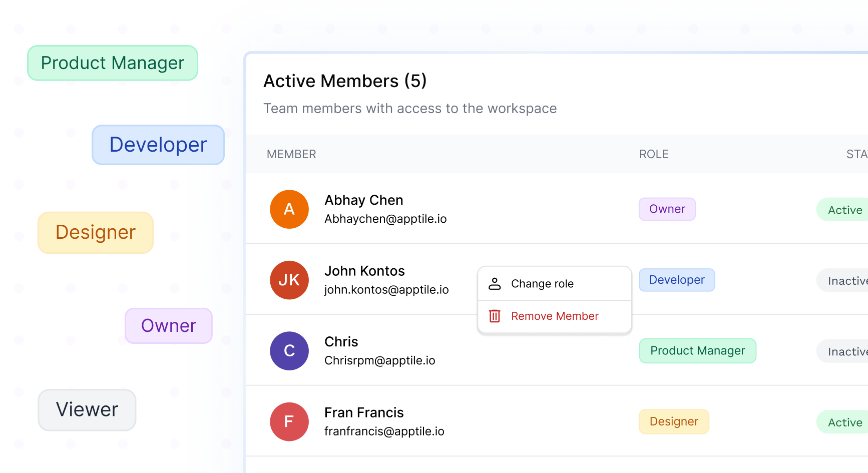Click the name John Kontos

pyautogui.click(x=364, y=271)
